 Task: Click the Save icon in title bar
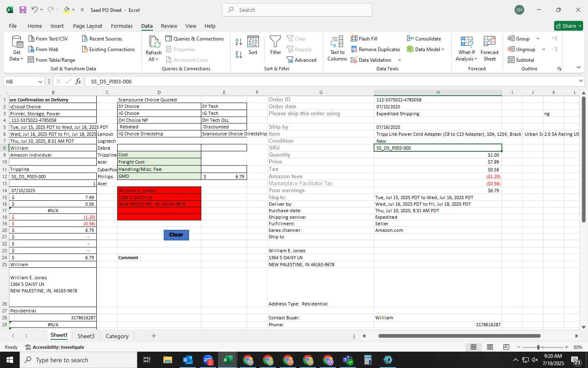(23, 10)
